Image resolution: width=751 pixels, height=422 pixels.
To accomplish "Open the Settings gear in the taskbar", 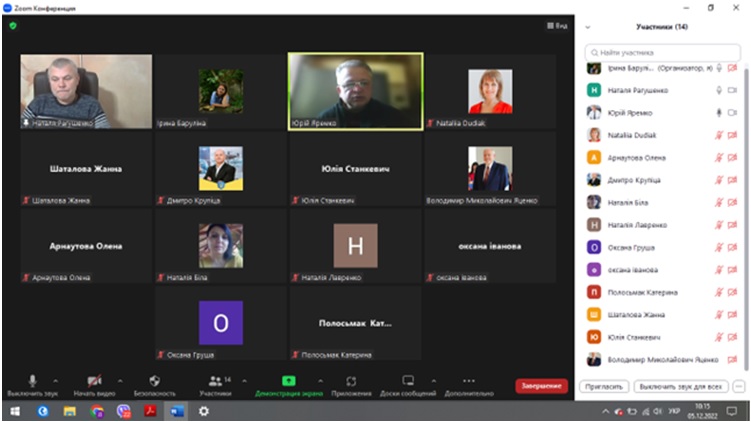I will click(x=204, y=411).
